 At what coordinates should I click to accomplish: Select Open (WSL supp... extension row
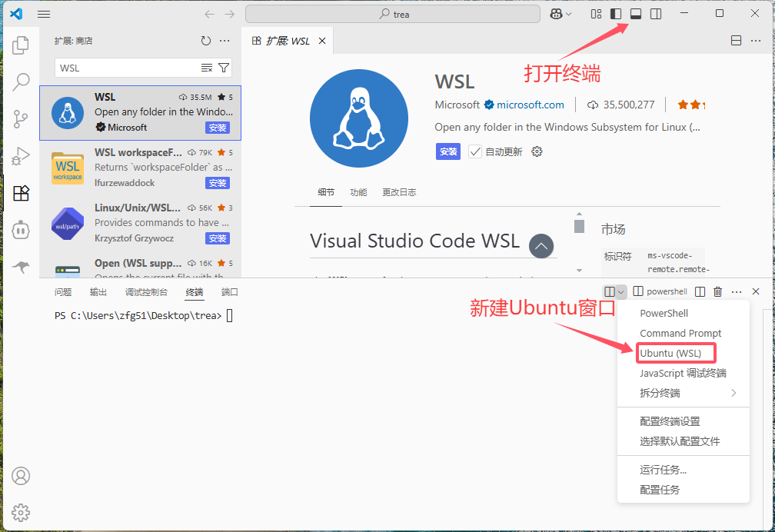click(141, 267)
